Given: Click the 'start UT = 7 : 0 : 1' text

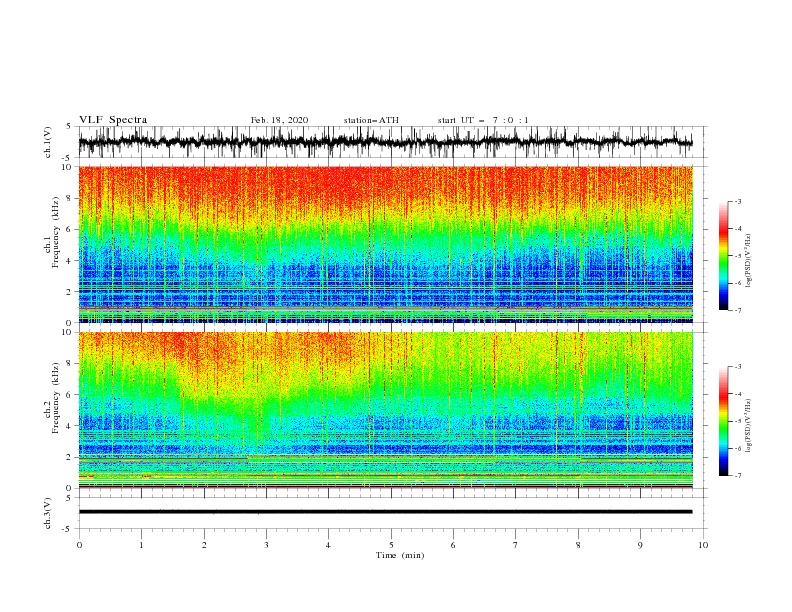Looking at the screenshot, I should coord(483,120).
